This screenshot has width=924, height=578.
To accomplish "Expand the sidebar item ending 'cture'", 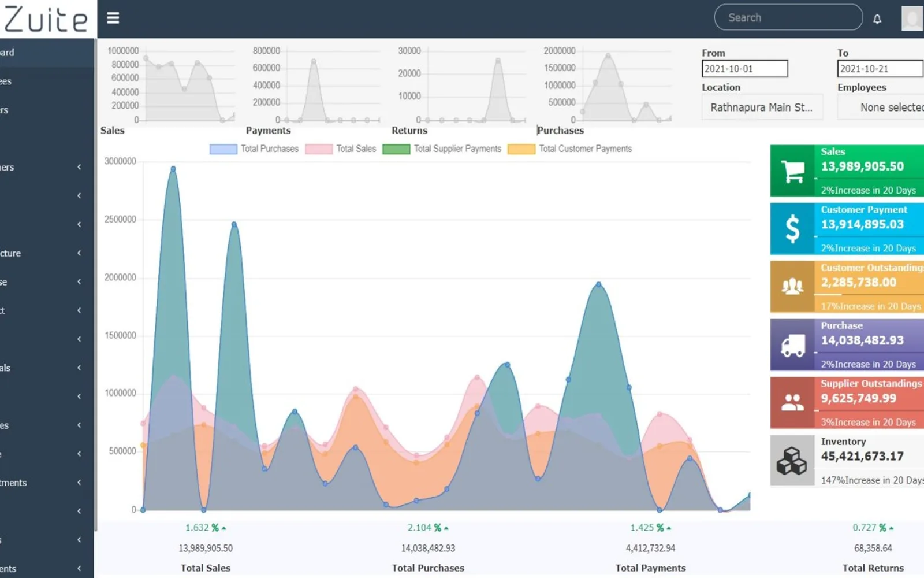I will pyautogui.click(x=46, y=253).
